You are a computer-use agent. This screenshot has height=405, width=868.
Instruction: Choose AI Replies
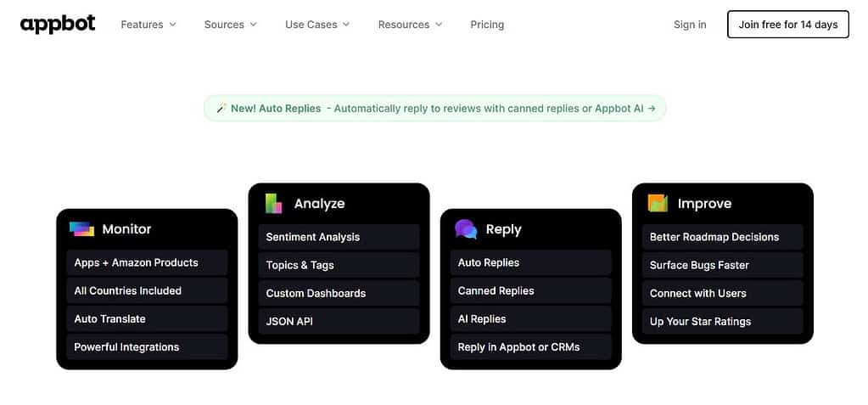tap(531, 319)
